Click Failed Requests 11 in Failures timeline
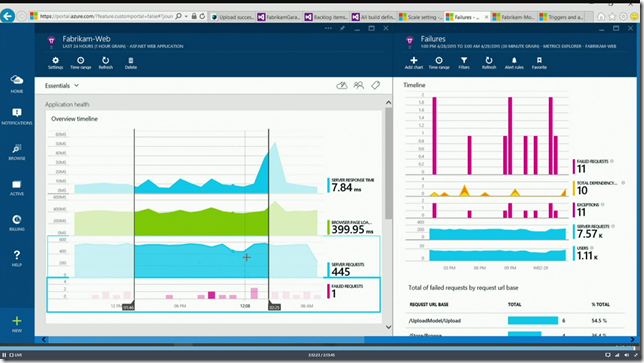This screenshot has width=644, height=363. [592, 166]
